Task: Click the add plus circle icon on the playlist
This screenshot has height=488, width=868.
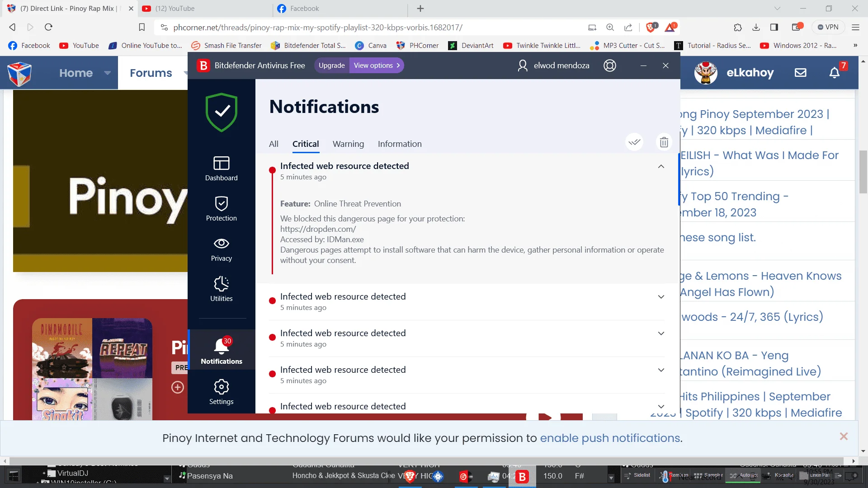Action: pos(178,387)
